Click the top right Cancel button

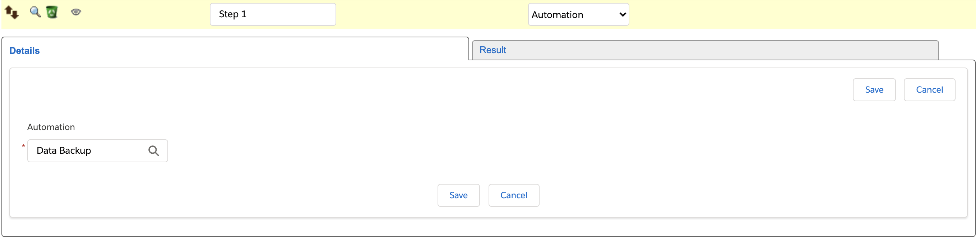[929, 90]
